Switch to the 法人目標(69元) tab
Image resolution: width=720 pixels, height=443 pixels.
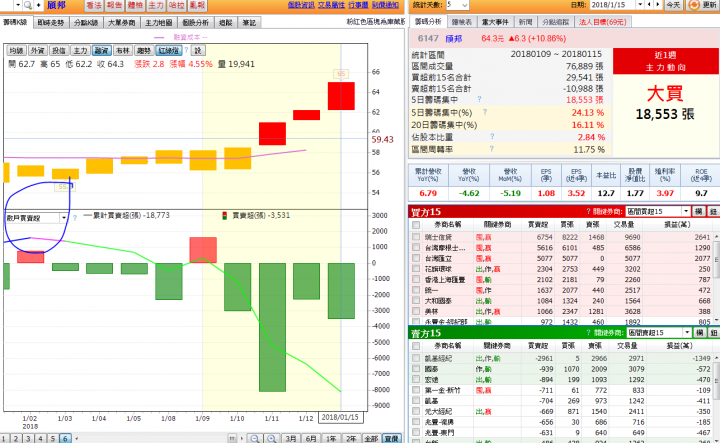pos(602,22)
